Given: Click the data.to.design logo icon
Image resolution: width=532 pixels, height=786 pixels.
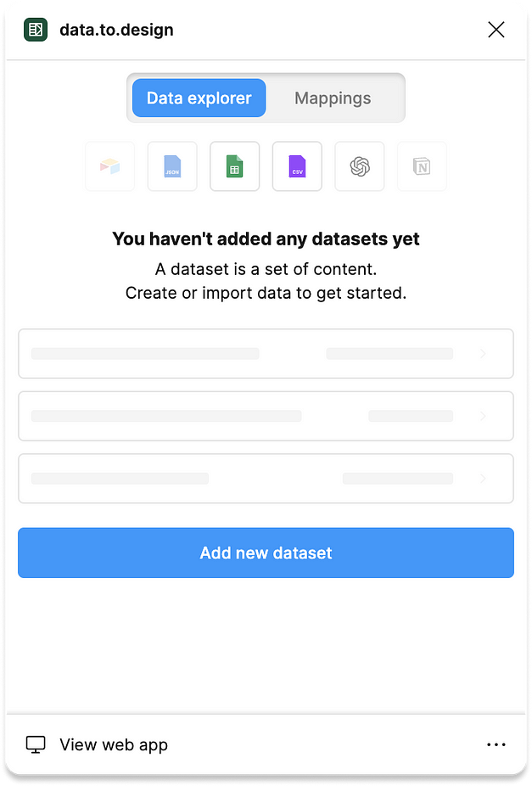Looking at the screenshot, I should pyautogui.click(x=35, y=29).
